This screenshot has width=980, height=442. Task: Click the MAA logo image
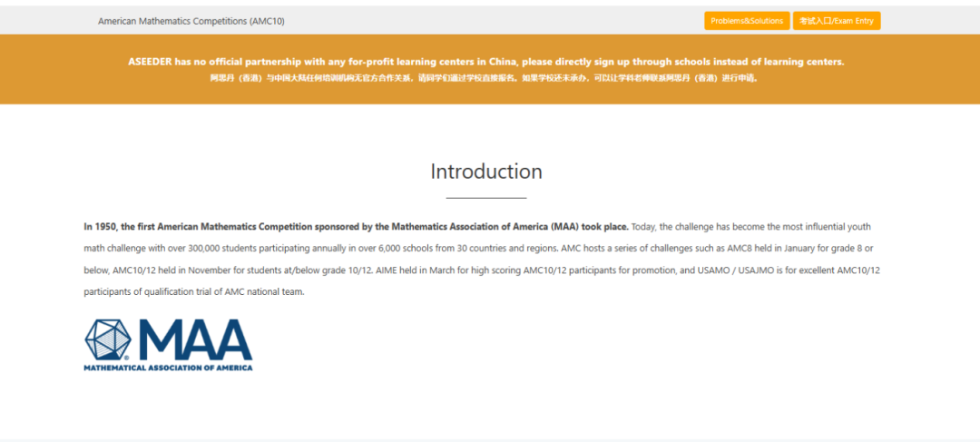click(x=168, y=345)
